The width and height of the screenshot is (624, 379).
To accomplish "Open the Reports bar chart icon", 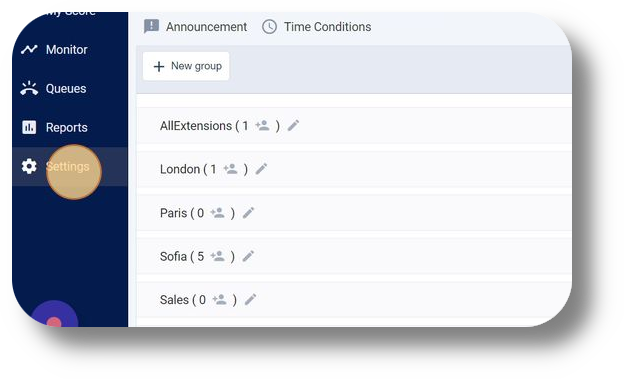I will click(x=29, y=127).
